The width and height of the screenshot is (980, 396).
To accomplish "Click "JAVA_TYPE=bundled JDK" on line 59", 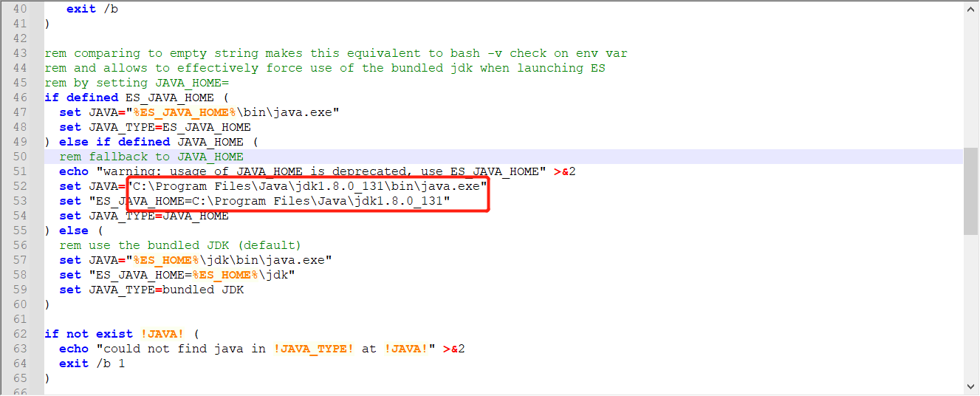I will point(166,290).
